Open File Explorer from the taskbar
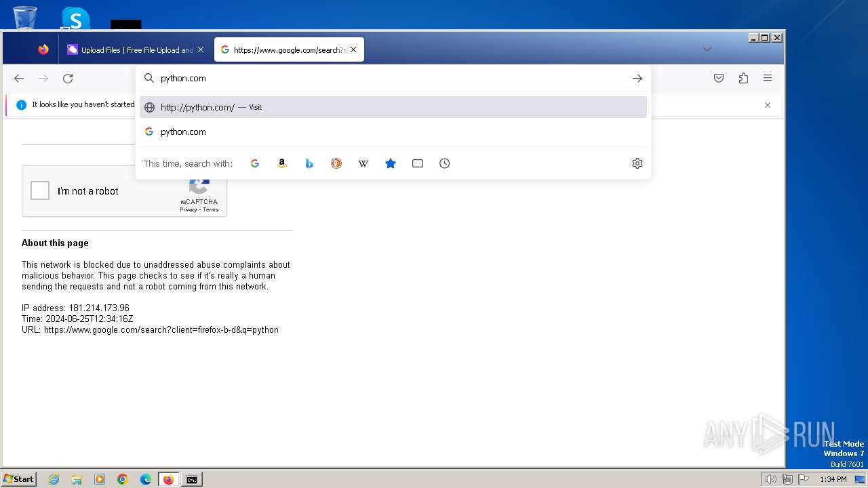This screenshot has width=868, height=488. (x=77, y=479)
